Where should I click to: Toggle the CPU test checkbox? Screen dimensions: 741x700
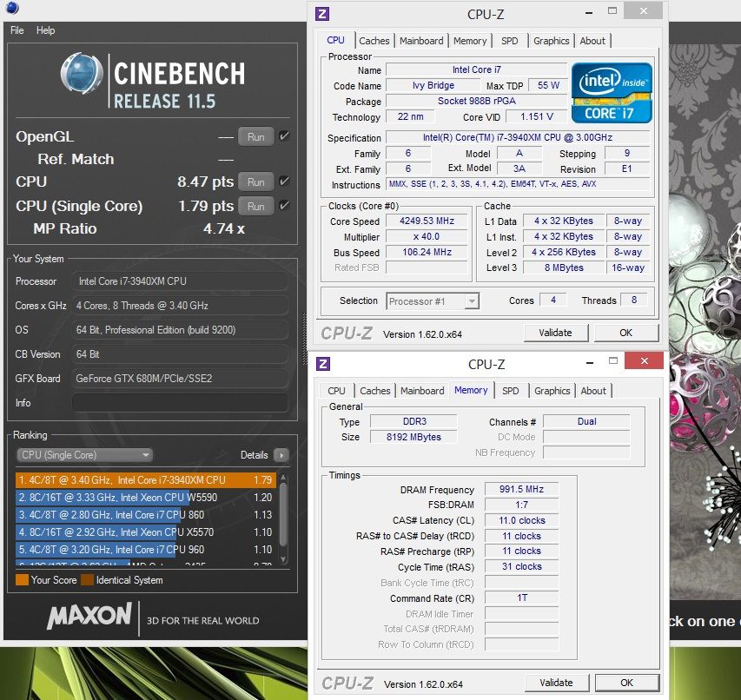click(x=284, y=182)
